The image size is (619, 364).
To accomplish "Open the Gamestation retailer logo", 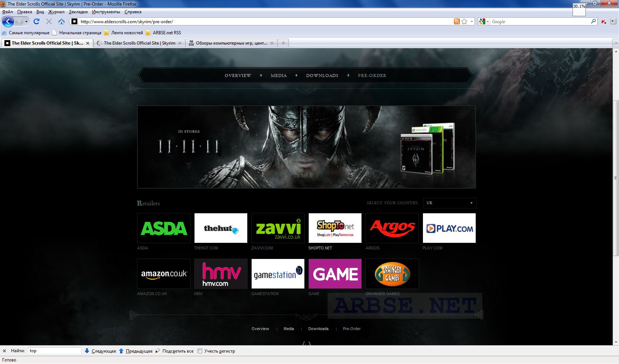I will pyautogui.click(x=278, y=274).
